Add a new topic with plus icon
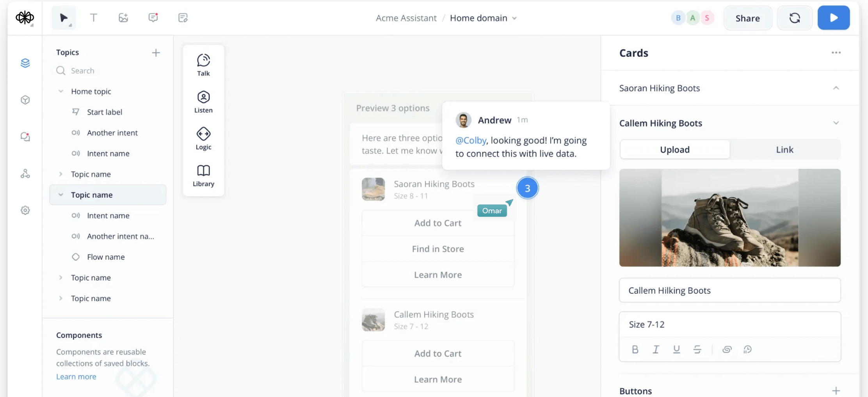868x397 pixels. click(156, 53)
